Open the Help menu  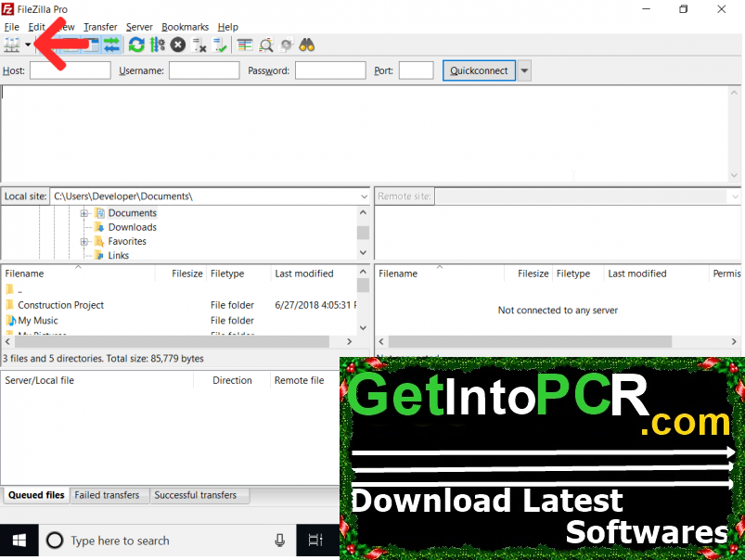coord(227,27)
